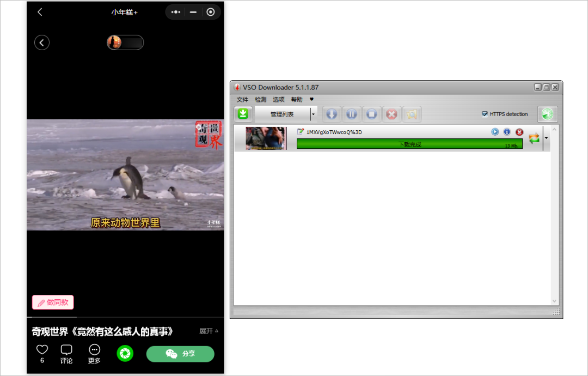588x376 pixels.
Task: Click the author avatar pill
Action: tap(125, 43)
